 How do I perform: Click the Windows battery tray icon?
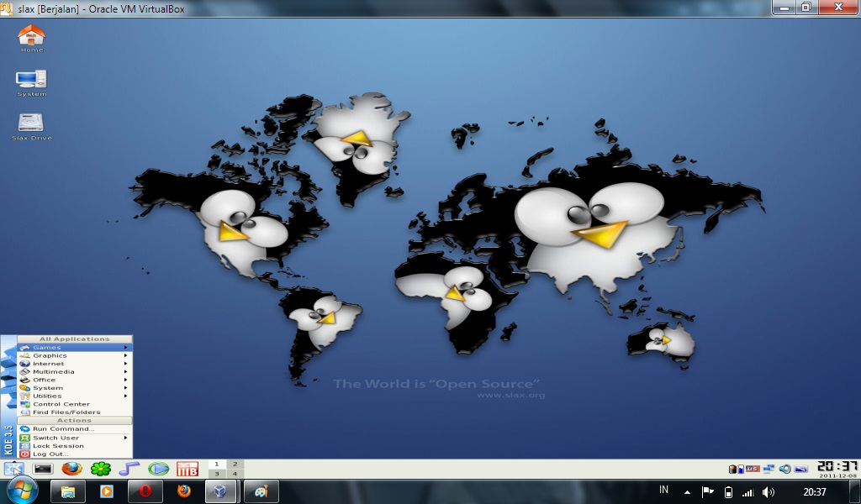(x=728, y=492)
